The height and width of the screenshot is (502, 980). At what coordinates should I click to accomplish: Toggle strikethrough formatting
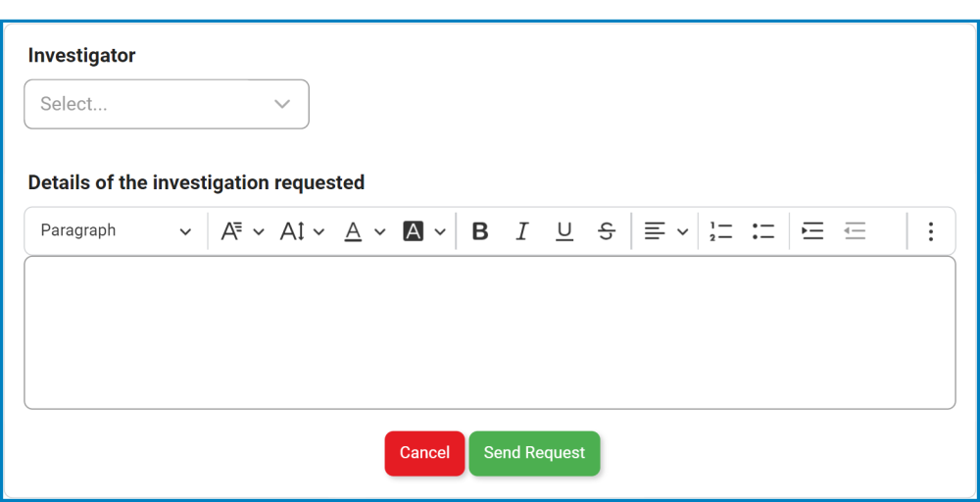[607, 231]
